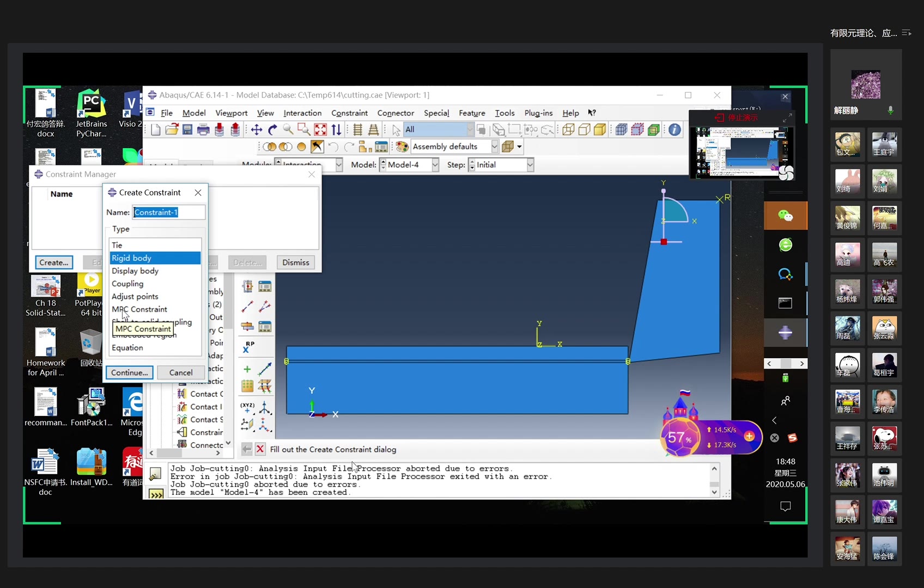924x588 pixels.
Task: Click the Auto-Fit View icon
Action: pyautogui.click(x=320, y=130)
